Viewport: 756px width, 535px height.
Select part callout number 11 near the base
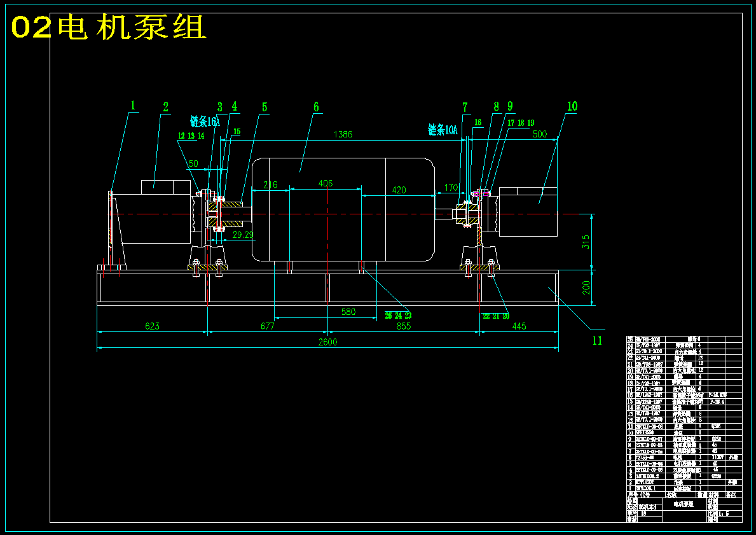click(597, 340)
